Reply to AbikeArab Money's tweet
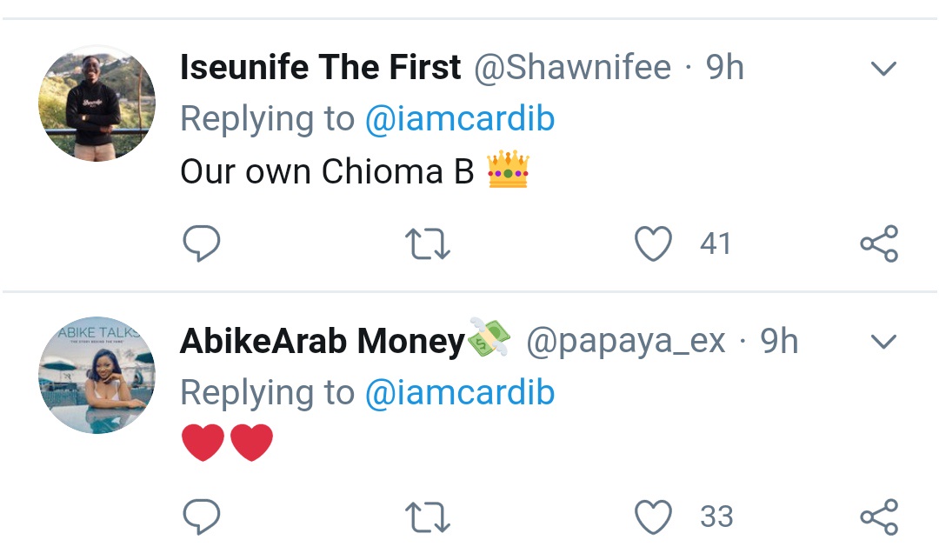 [x=202, y=517]
